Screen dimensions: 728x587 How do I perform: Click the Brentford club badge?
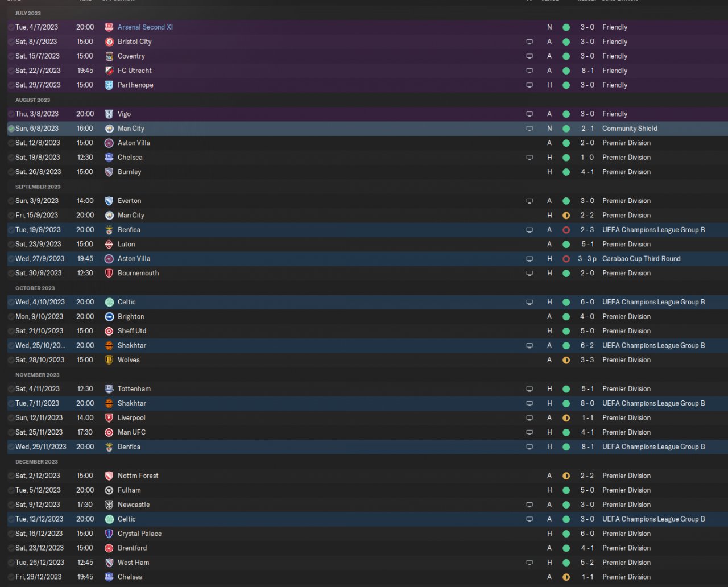[x=109, y=548]
